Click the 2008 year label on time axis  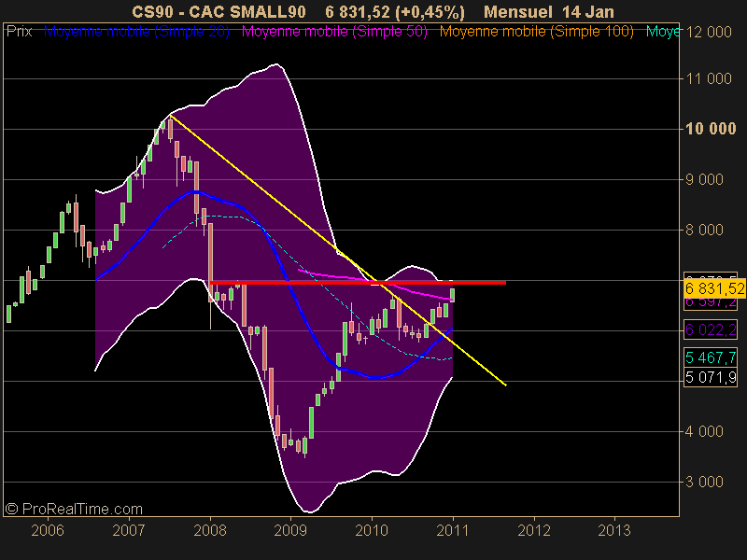coord(210,530)
